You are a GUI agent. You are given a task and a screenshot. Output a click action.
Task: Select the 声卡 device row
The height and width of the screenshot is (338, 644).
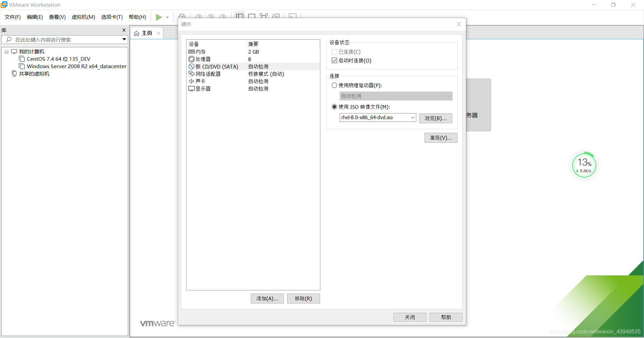coord(253,81)
